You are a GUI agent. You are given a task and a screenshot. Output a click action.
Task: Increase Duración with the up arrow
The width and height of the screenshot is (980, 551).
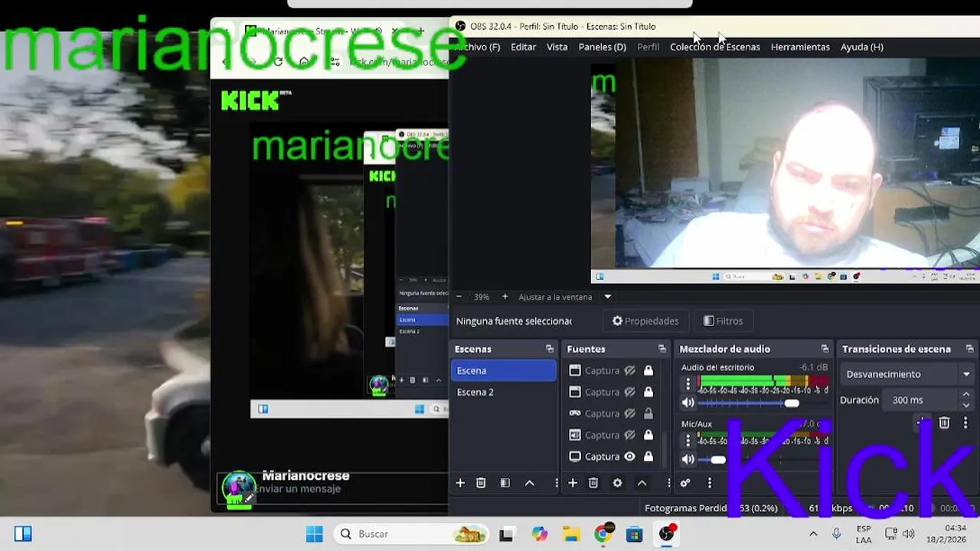966,395
